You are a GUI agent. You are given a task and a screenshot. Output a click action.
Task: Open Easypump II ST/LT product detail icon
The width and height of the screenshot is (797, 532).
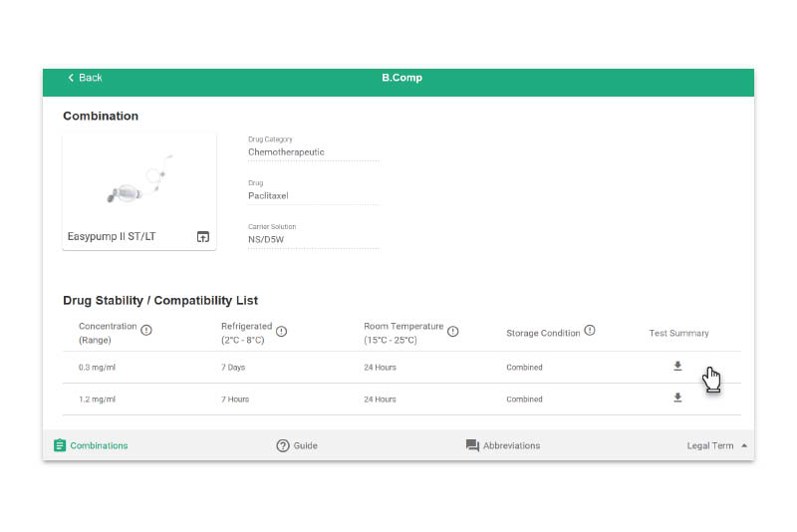pyautogui.click(x=203, y=237)
